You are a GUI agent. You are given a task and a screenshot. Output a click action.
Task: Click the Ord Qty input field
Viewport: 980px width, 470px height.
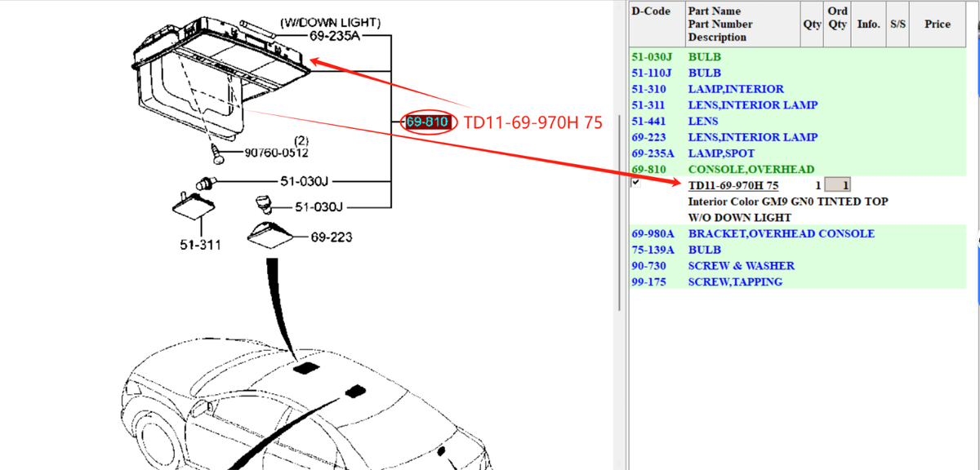(837, 185)
